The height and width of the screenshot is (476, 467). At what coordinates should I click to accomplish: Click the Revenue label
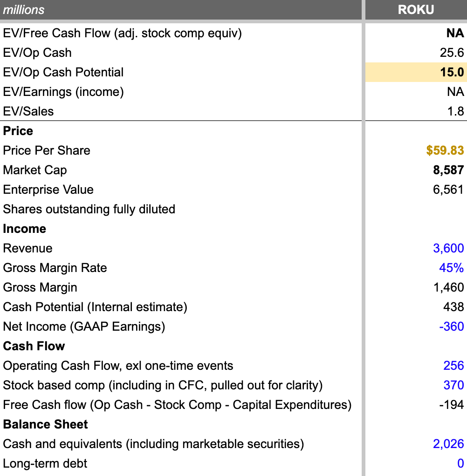tap(27, 248)
